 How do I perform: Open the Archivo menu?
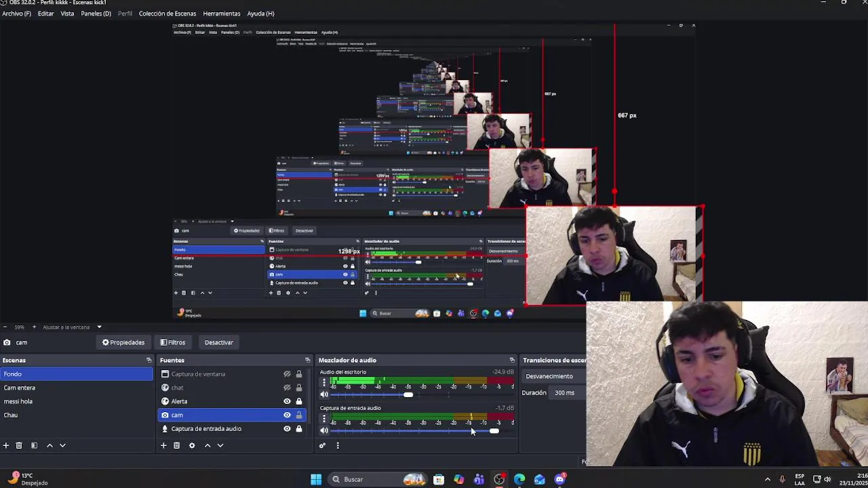click(x=16, y=14)
